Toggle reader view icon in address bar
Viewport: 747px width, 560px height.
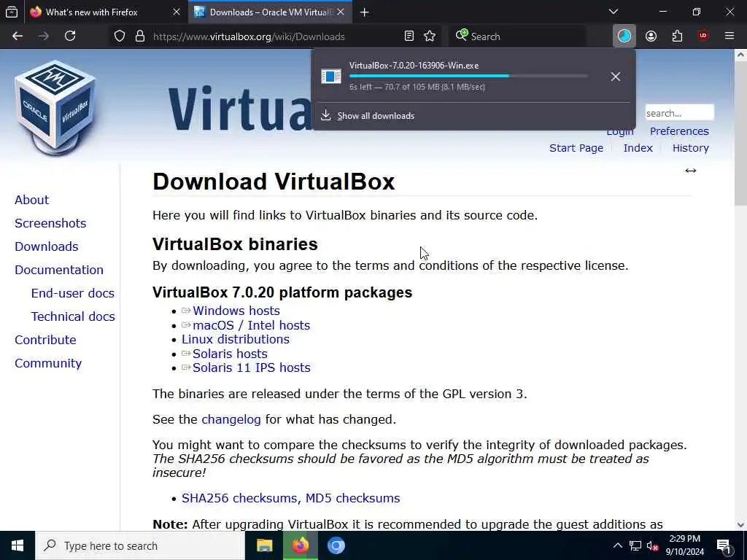click(x=409, y=36)
